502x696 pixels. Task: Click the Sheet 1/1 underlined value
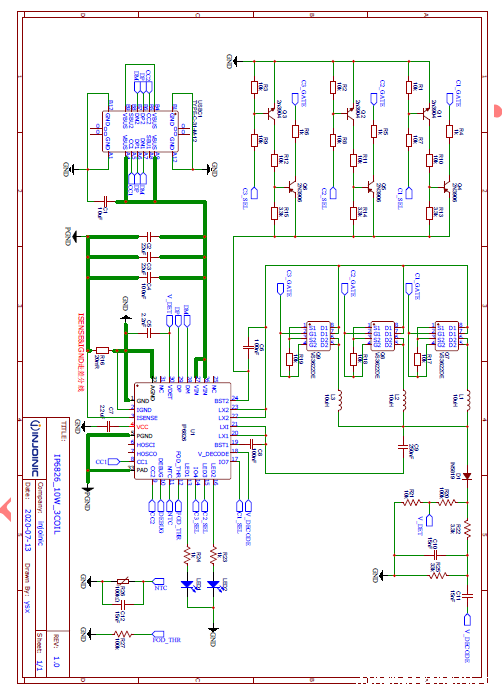pyautogui.click(x=40, y=666)
